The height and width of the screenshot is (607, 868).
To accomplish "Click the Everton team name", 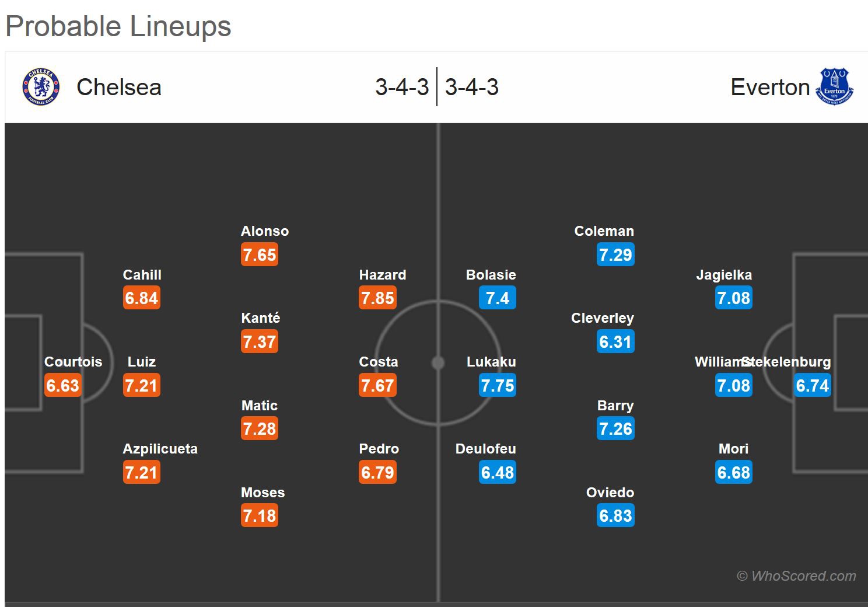I will pyautogui.click(x=770, y=88).
